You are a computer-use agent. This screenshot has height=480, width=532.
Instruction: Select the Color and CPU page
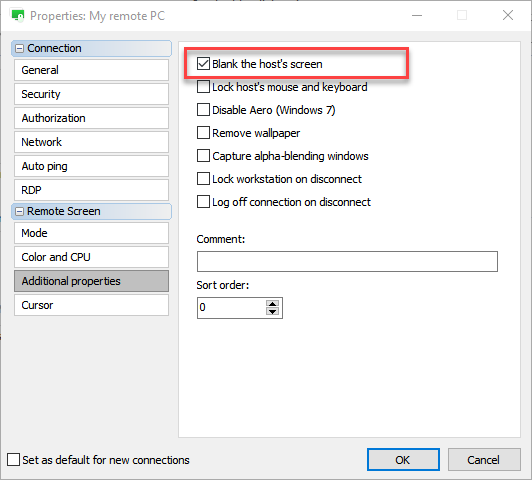[91, 257]
